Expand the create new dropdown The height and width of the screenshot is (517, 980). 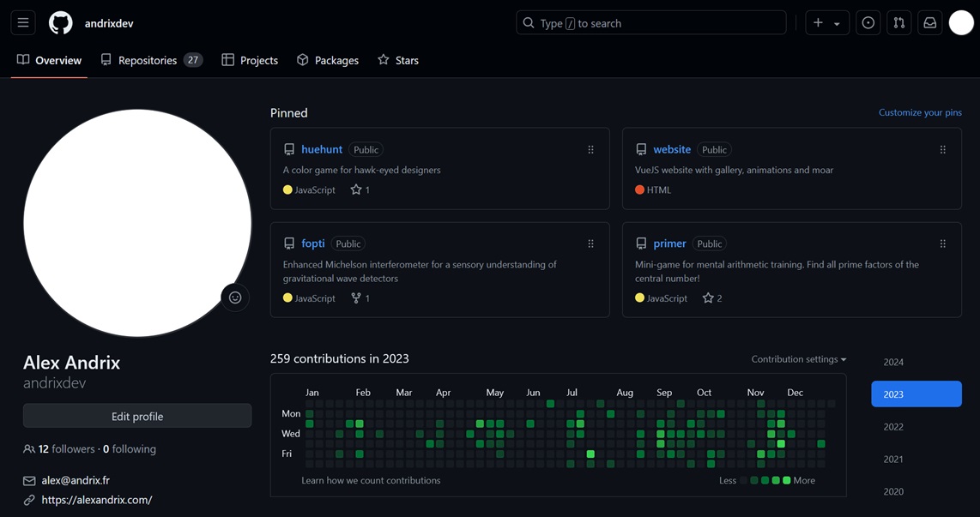pyautogui.click(x=826, y=22)
